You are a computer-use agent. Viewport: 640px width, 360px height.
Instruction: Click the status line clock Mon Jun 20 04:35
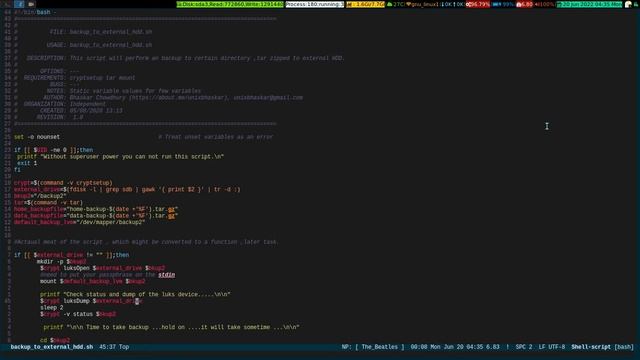pyautogui.click(x=457, y=347)
